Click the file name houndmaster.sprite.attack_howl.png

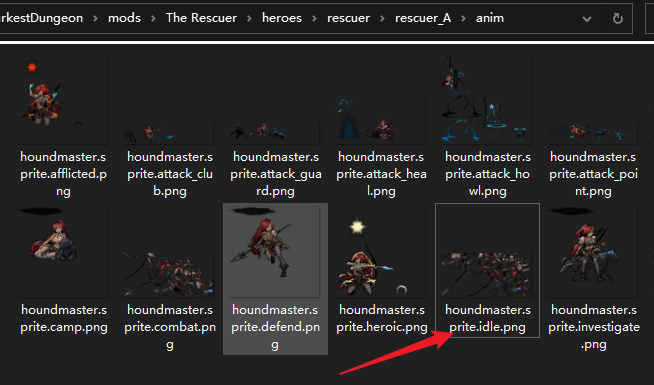(488, 174)
